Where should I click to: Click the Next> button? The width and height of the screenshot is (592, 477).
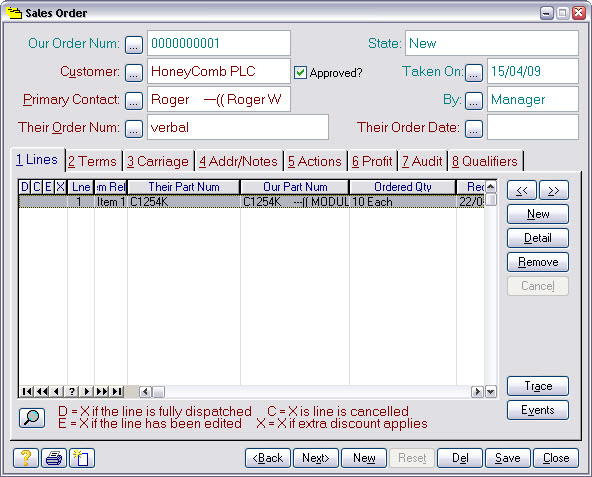point(316,458)
